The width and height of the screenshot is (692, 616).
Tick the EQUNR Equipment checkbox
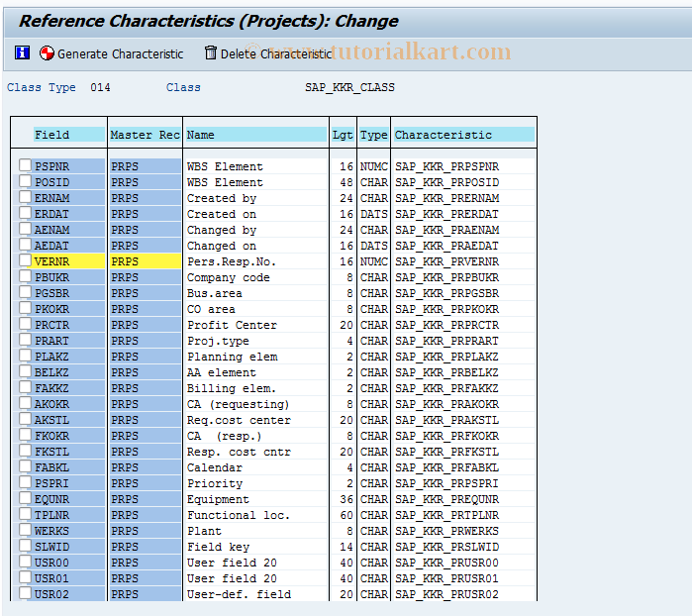point(25,498)
